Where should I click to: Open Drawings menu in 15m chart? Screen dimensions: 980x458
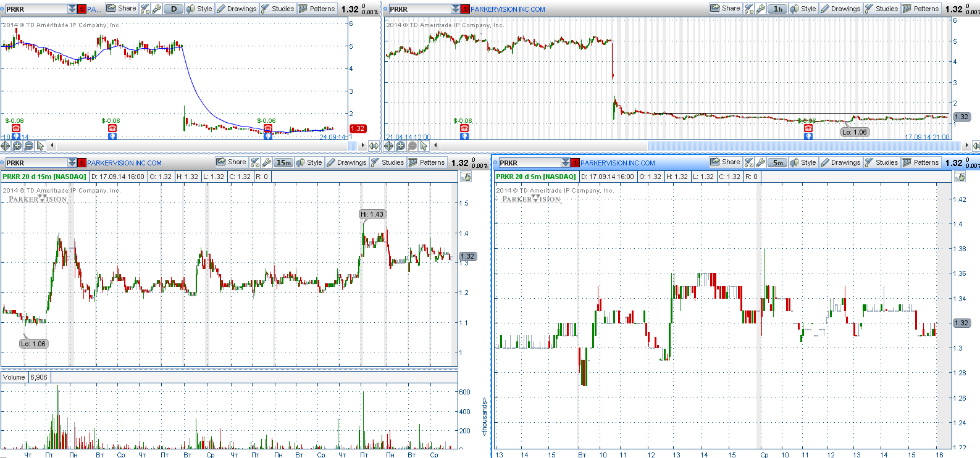tap(346, 162)
